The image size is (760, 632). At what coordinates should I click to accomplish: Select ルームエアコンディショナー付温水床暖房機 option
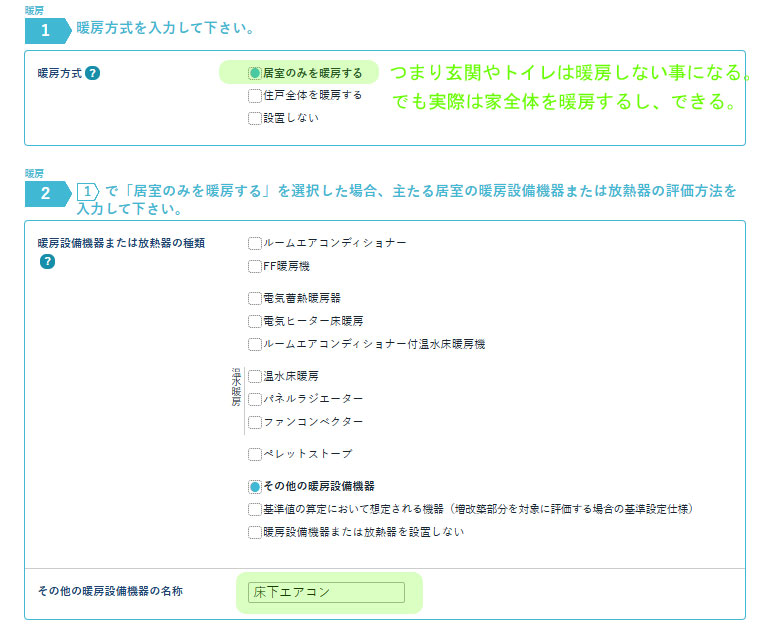255,344
